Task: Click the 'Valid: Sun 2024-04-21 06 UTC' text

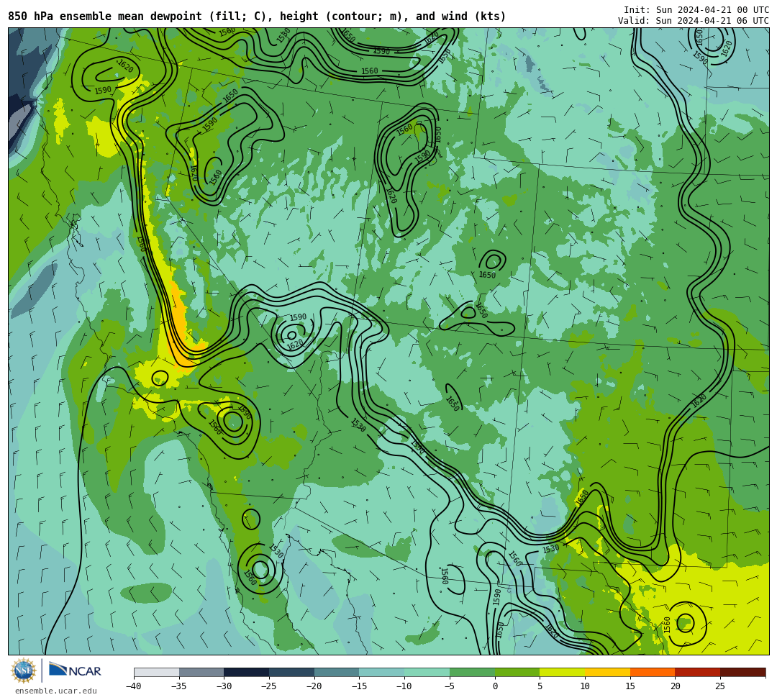Action: pyautogui.click(x=694, y=21)
